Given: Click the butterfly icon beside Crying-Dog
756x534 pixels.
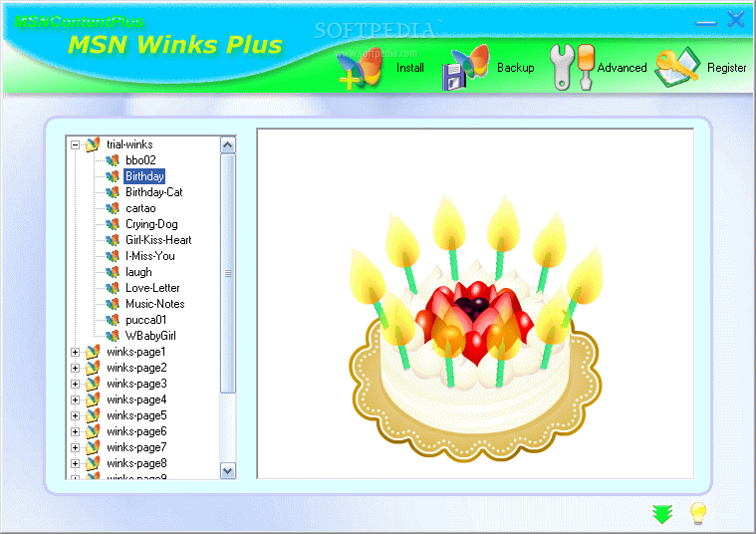Looking at the screenshot, I should 113,224.
